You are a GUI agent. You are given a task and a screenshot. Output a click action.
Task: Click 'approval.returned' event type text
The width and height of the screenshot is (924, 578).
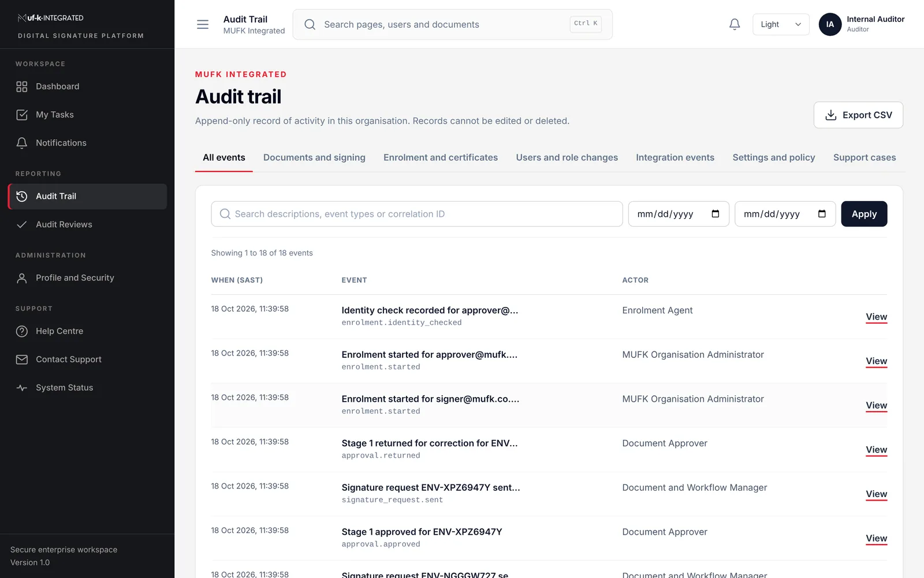pos(381,455)
